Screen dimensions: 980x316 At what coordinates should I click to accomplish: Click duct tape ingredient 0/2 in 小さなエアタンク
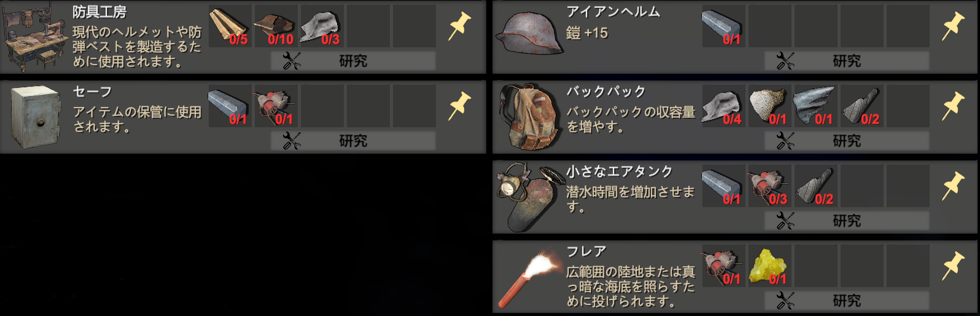pyautogui.click(x=816, y=186)
